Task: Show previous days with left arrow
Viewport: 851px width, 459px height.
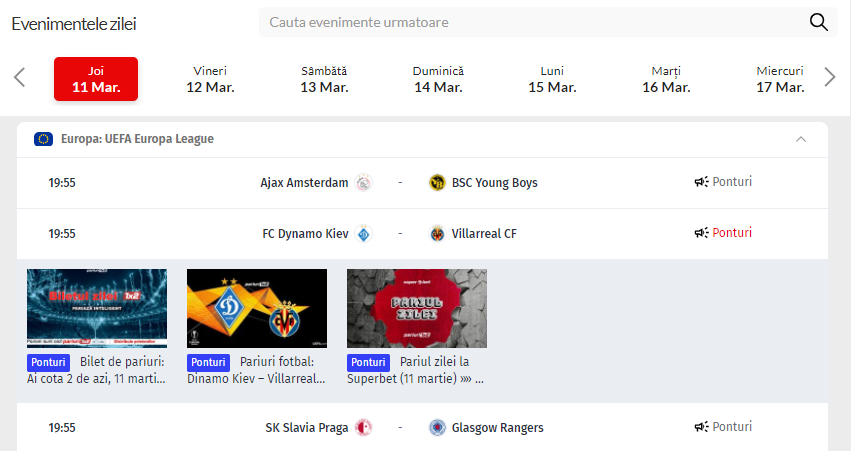Action: [19, 78]
